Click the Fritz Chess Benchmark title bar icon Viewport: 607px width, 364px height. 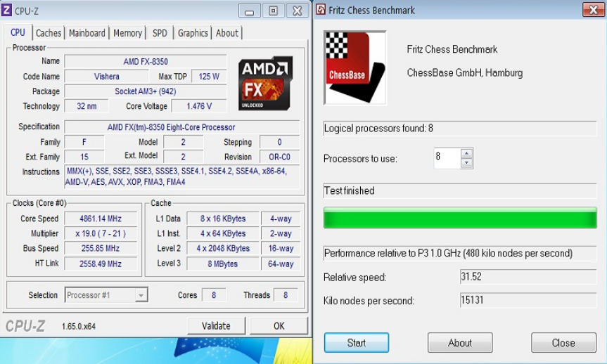click(321, 10)
